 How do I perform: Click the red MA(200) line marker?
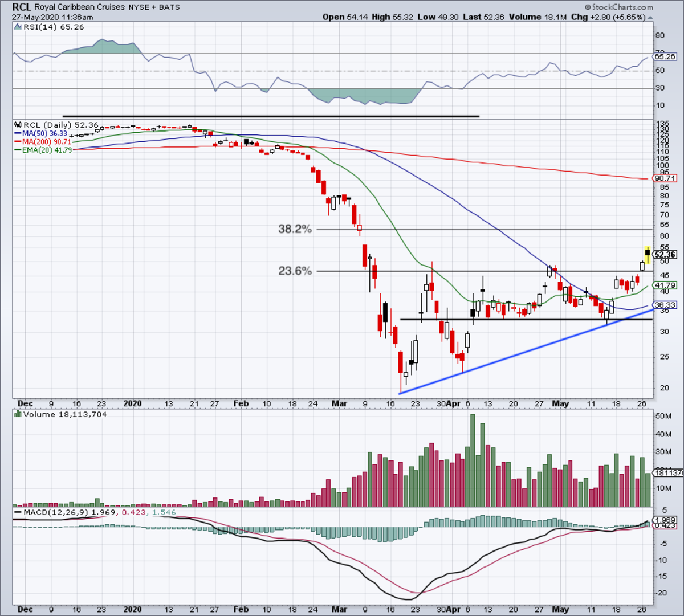(18, 142)
